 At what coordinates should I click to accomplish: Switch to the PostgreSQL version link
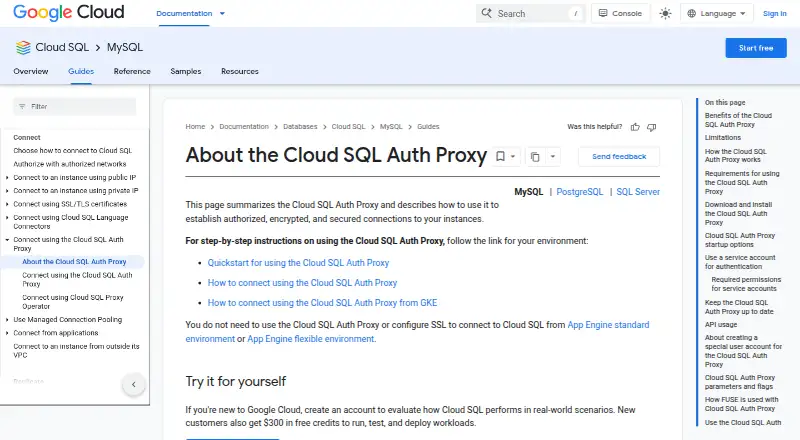coord(580,192)
